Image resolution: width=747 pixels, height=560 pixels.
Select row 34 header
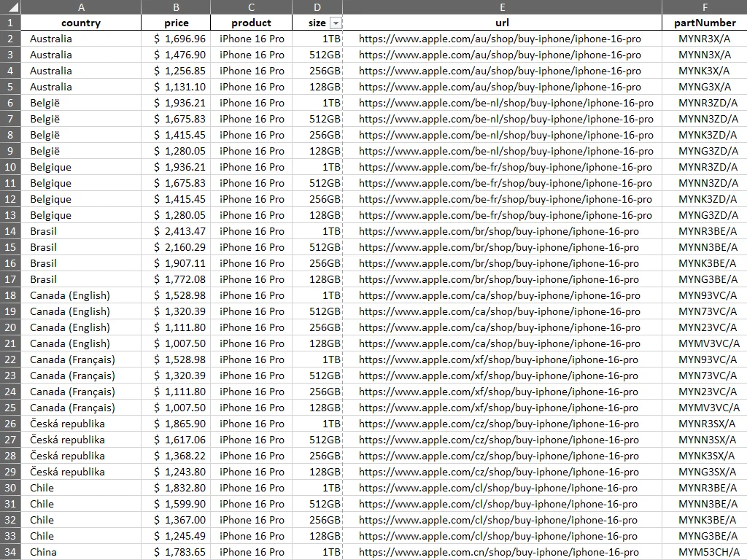pos(10,552)
